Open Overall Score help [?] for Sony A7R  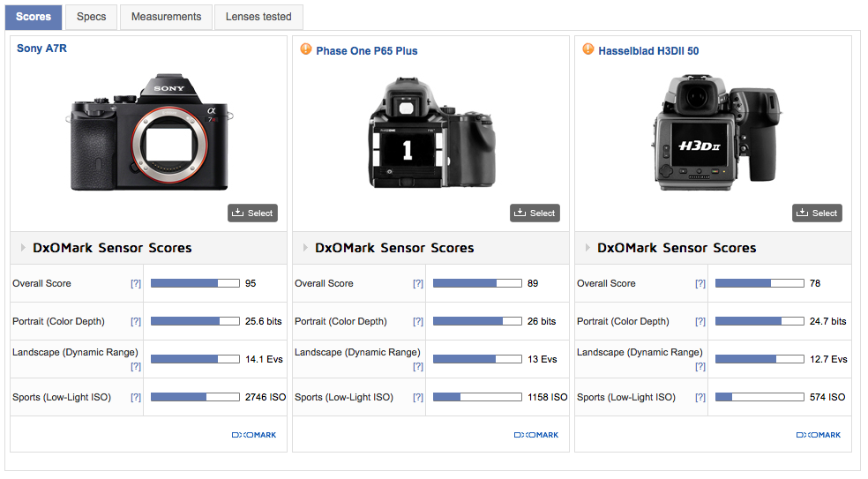coord(136,283)
